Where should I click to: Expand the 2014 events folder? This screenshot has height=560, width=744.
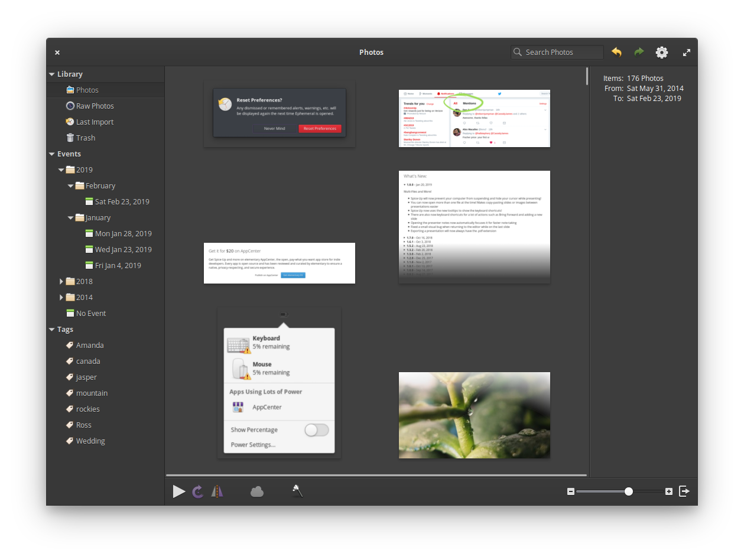click(x=61, y=297)
